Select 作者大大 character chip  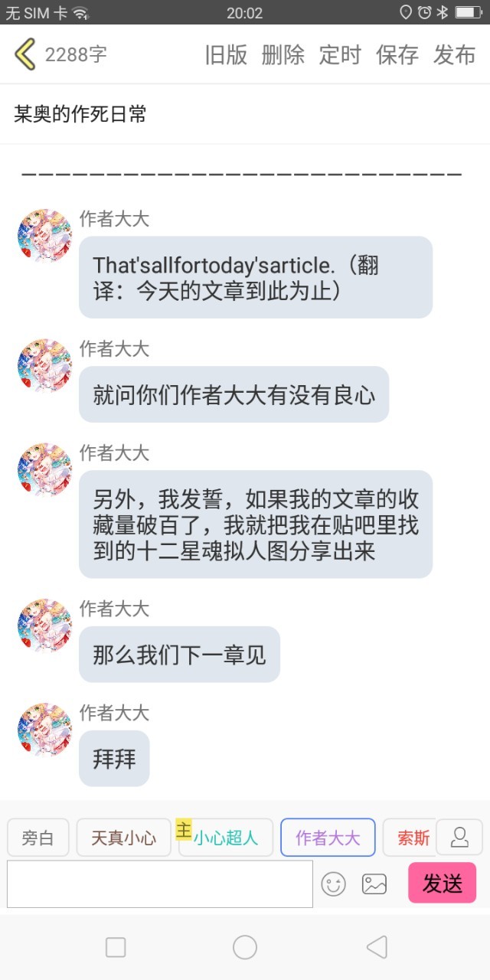[328, 838]
